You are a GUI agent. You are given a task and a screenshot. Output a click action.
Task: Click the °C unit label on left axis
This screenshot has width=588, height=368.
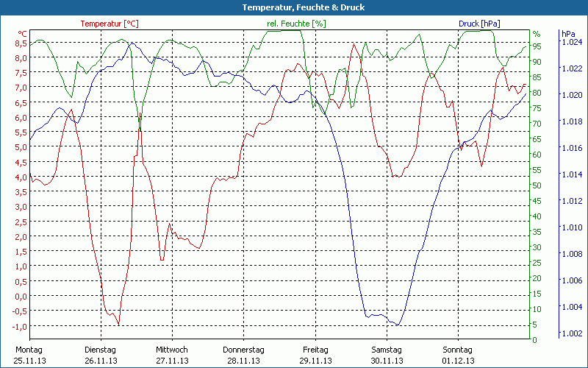(x=22, y=34)
